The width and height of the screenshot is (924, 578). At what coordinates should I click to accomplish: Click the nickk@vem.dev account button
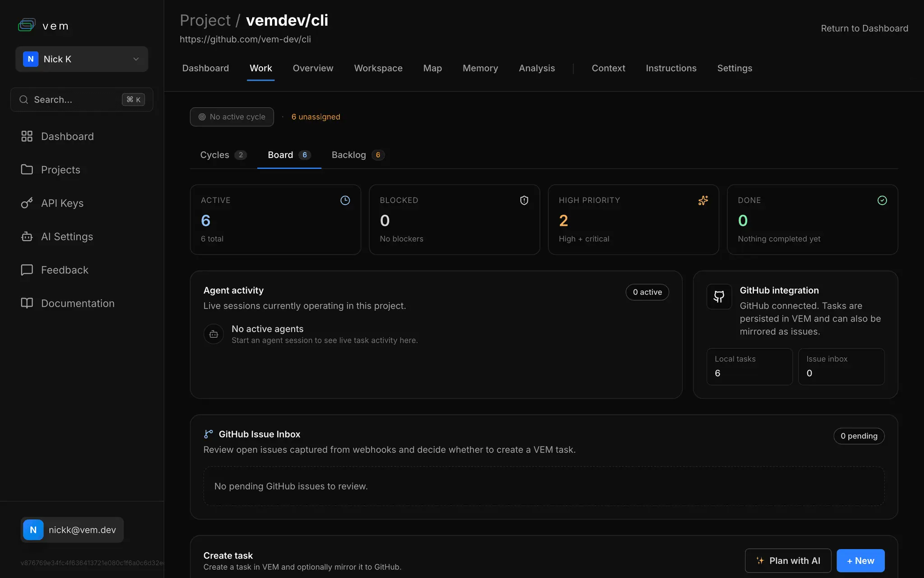click(x=72, y=530)
